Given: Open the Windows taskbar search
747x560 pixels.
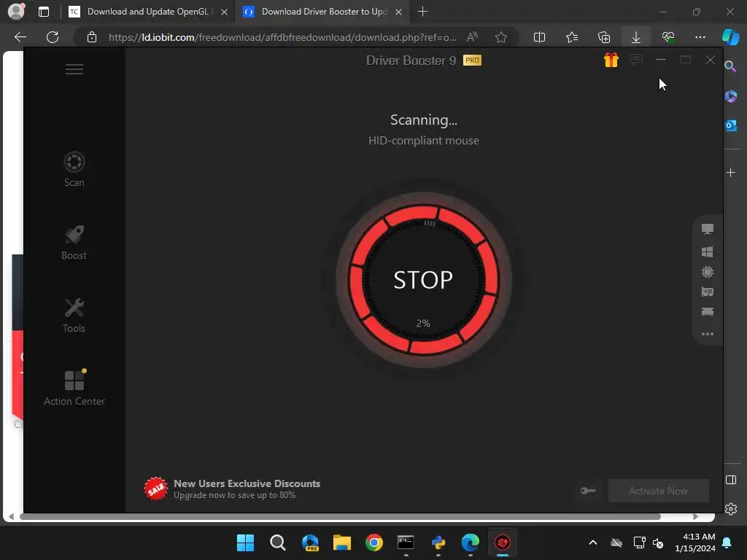Looking at the screenshot, I should (278, 542).
